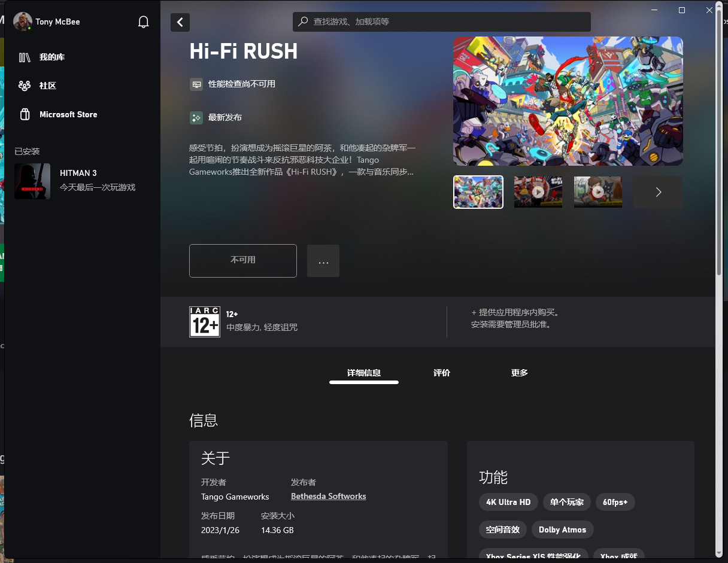Select 我的库 menu label
This screenshot has height=563, width=728.
click(x=52, y=57)
